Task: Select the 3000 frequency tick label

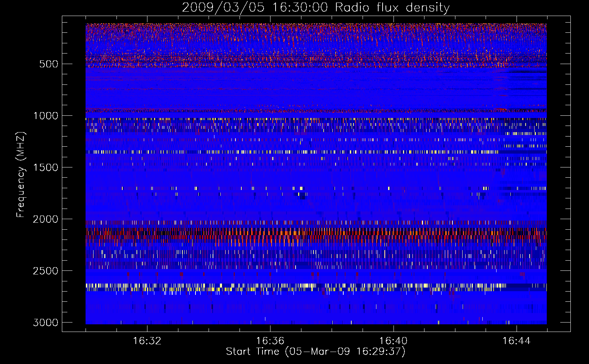Action: pos(46,323)
